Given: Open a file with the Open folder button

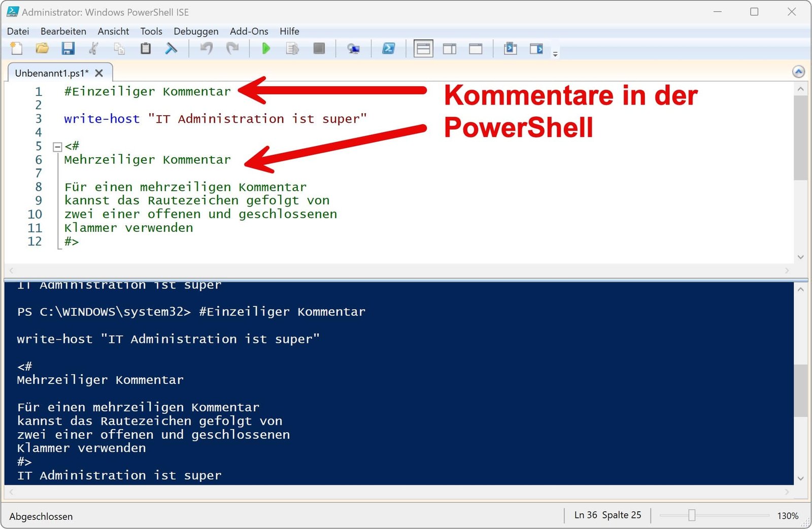Looking at the screenshot, I should pyautogui.click(x=43, y=49).
